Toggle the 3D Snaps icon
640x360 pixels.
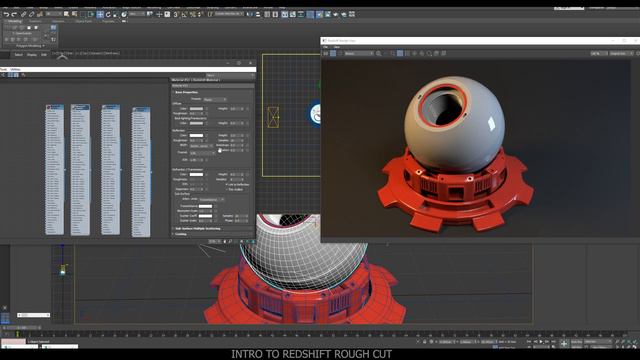tap(176, 14)
